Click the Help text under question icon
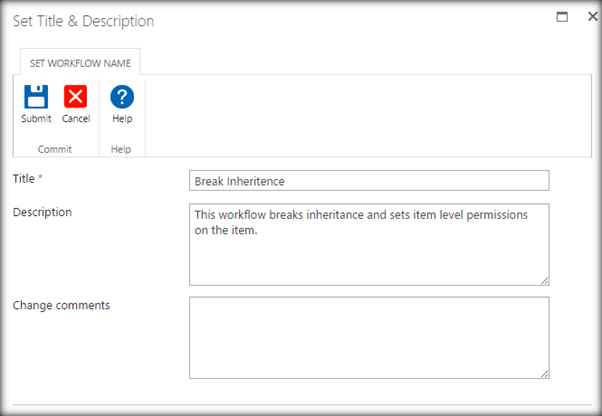 pos(122,119)
